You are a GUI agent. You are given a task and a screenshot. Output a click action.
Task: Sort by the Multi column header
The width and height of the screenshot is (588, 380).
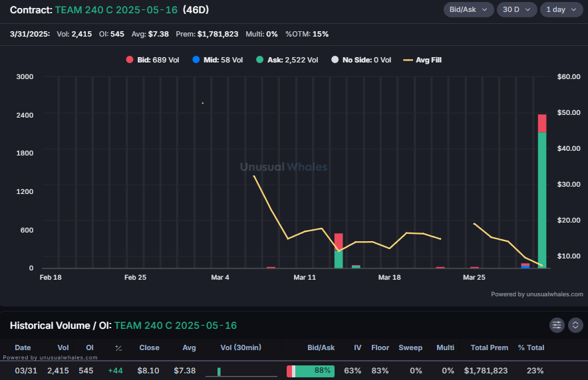[x=445, y=347]
